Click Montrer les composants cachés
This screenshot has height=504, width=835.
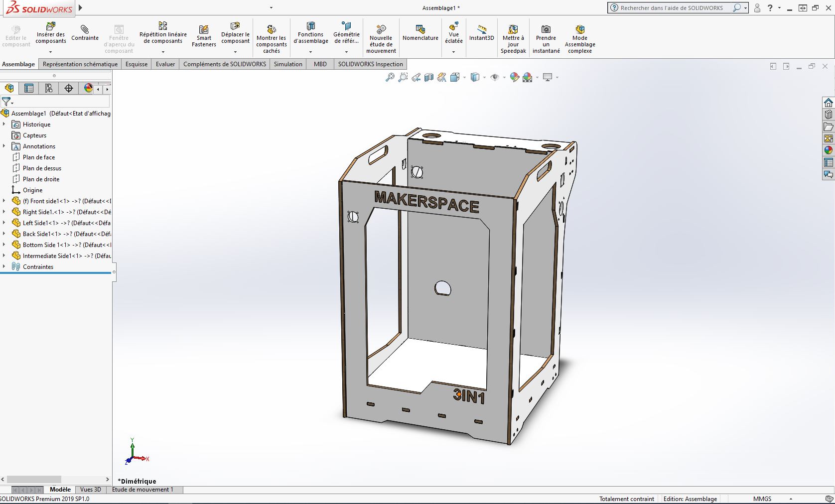272,39
